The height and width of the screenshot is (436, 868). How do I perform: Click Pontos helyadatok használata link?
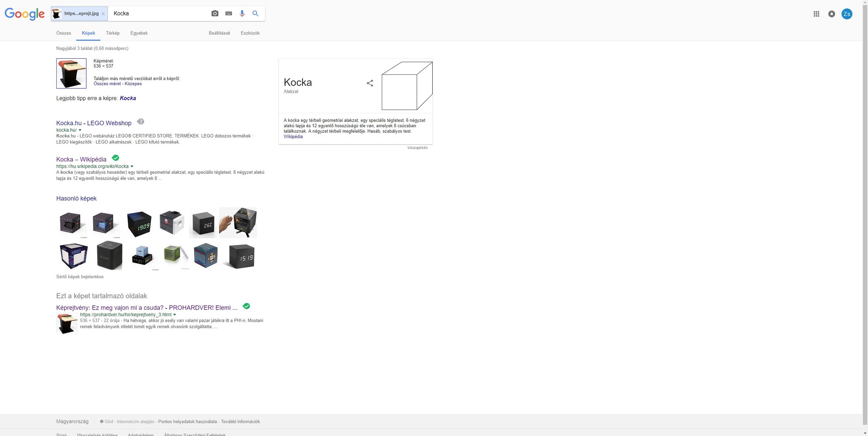(x=188, y=422)
